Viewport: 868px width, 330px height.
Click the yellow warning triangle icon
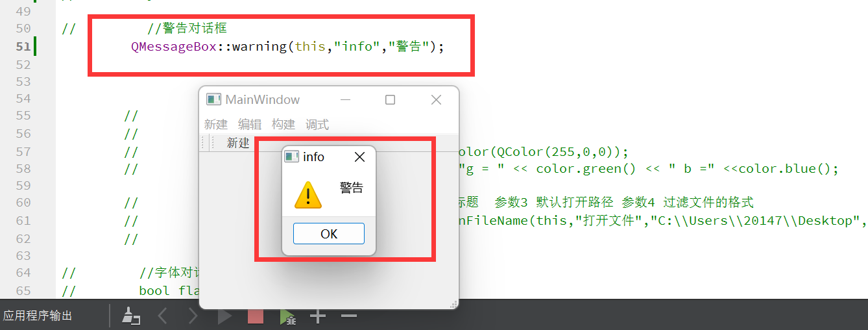[307, 195]
